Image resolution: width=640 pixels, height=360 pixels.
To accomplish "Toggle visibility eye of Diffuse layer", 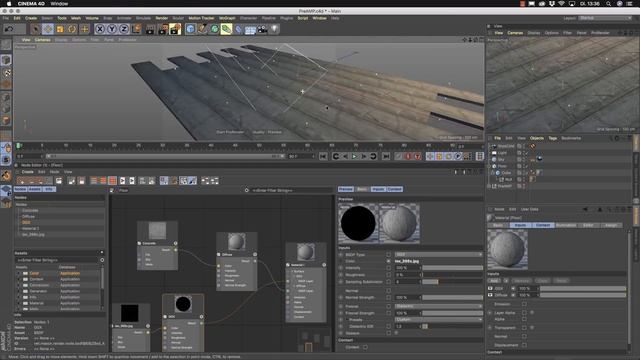I will point(490,295).
